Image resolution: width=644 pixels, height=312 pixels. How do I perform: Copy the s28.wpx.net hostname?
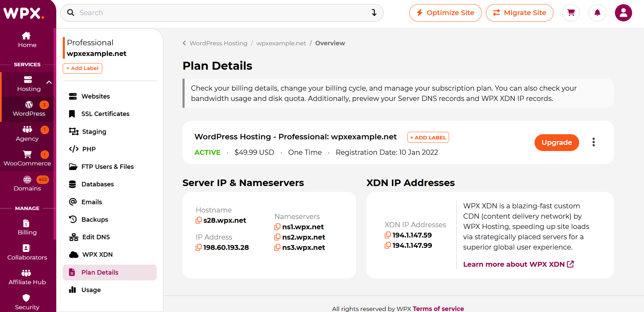(x=199, y=220)
